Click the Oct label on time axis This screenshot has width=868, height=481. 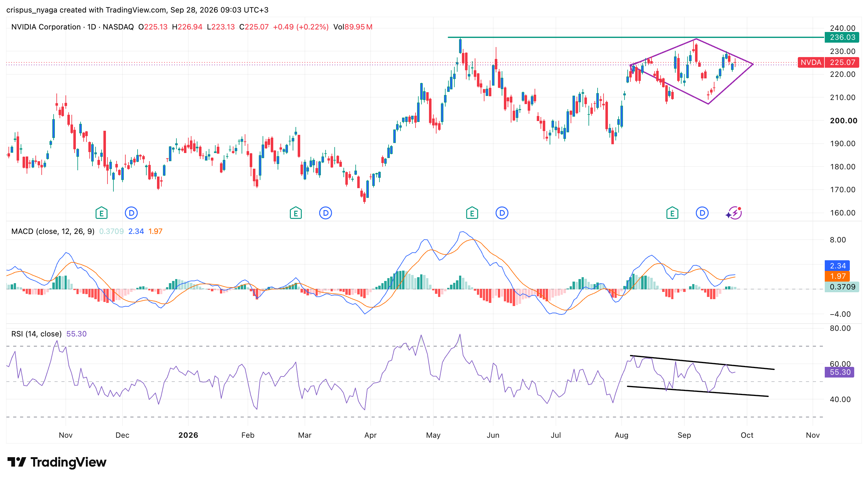click(x=747, y=435)
